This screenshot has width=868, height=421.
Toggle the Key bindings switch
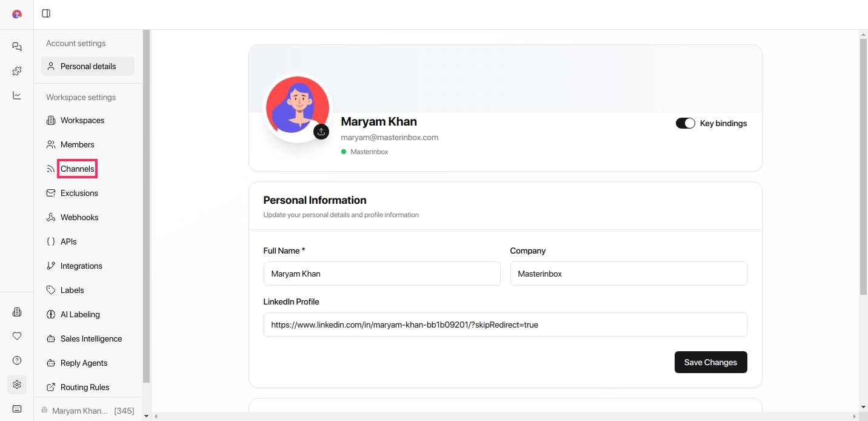pos(685,123)
